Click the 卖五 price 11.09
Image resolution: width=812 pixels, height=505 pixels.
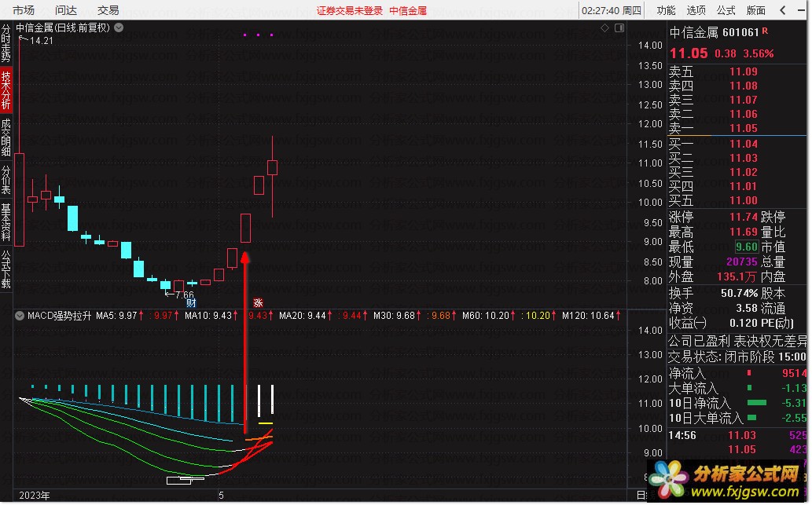744,72
